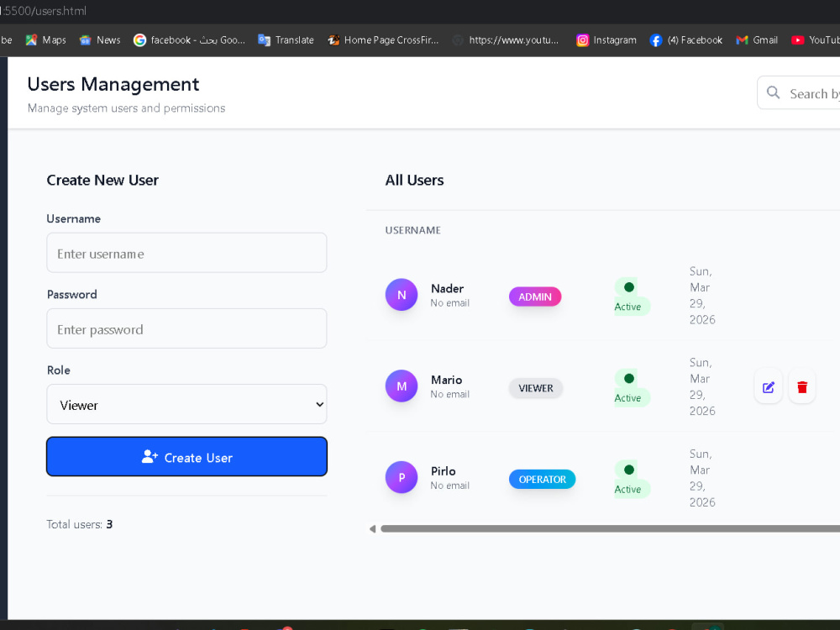Open the Instagram bookmark

tap(606, 40)
